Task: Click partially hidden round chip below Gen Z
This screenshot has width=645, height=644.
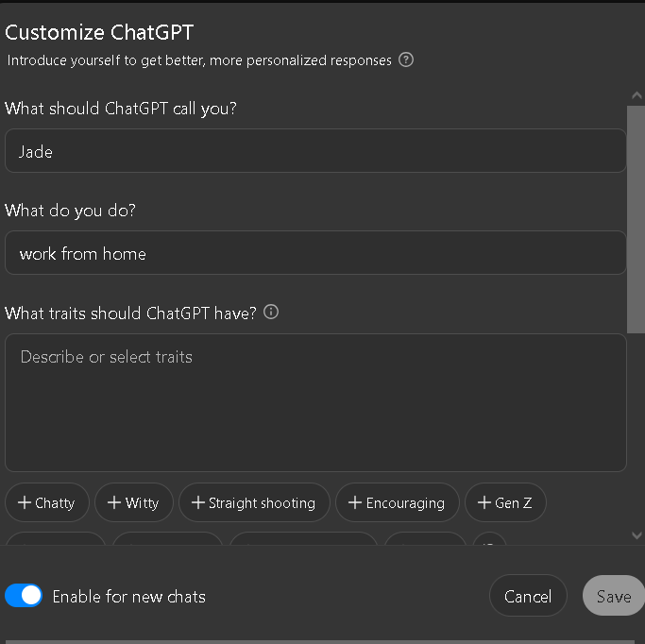Action: tap(489, 539)
